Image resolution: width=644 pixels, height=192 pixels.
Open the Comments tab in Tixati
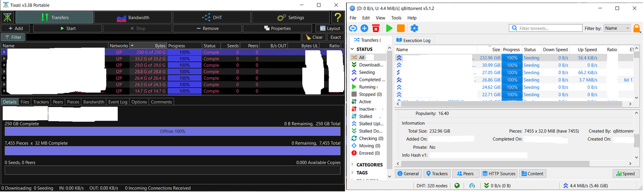point(162,102)
